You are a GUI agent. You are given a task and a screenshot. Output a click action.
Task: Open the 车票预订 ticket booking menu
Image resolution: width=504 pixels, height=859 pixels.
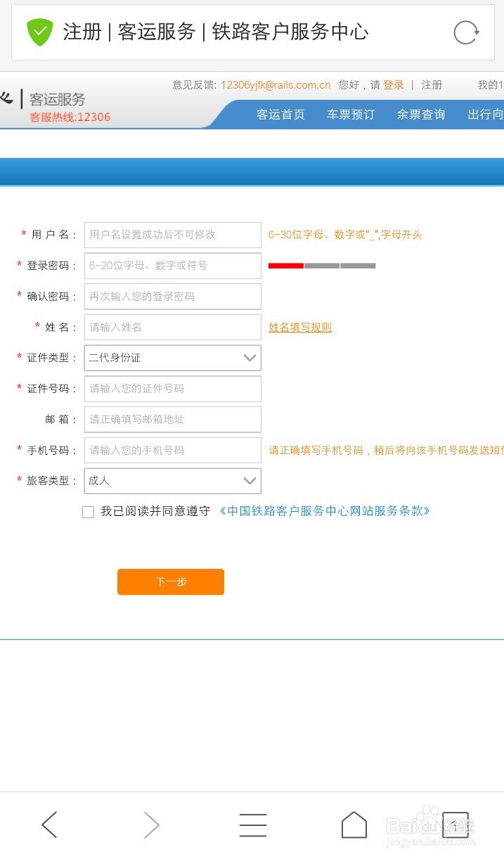[x=351, y=115]
